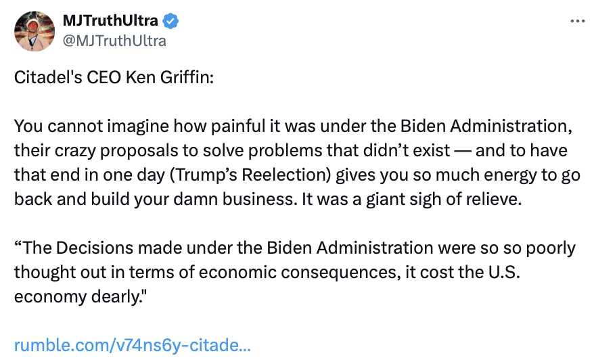Click text starting "You cannot imagine how painful"
594x364 pixels.
point(135,127)
